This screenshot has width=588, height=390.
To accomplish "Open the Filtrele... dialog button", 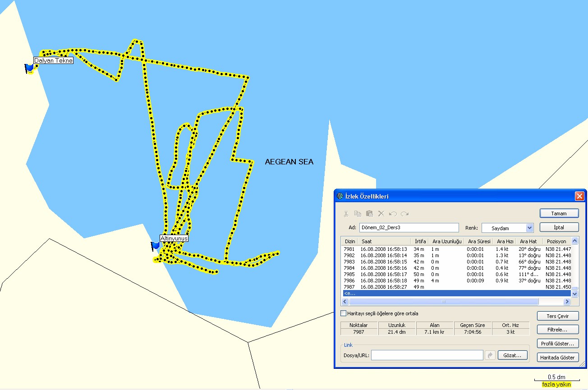I will coord(558,330).
